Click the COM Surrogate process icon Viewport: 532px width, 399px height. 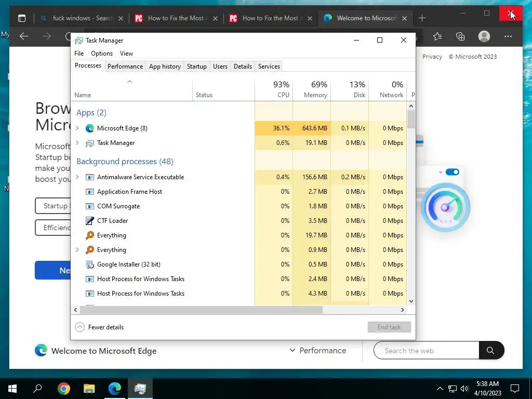[x=89, y=206]
